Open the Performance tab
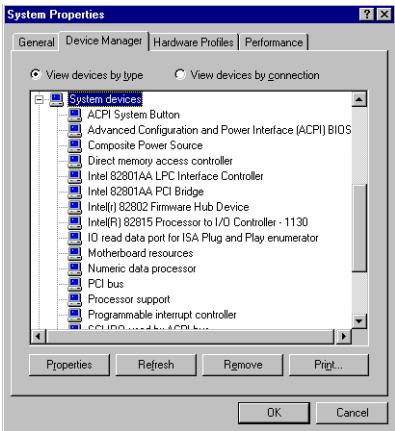Viewport: 395px width, 431px height. pos(274,42)
